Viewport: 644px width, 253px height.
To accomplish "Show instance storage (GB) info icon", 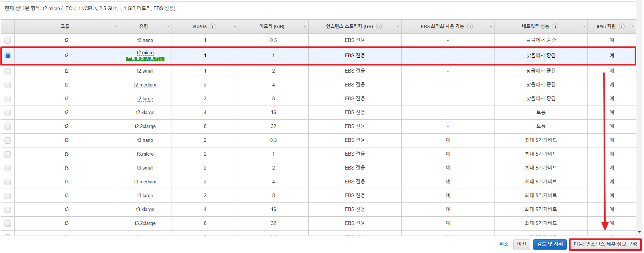I will pos(379,27).
